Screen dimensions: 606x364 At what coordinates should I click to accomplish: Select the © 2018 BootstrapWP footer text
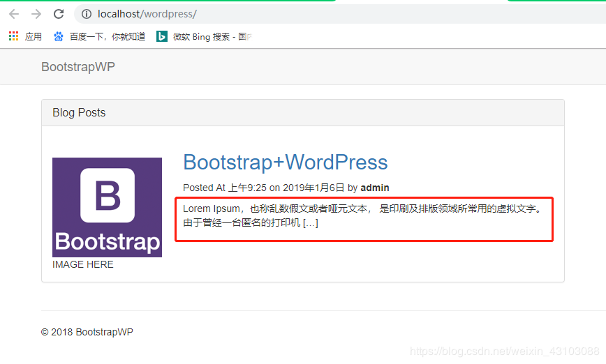(x=87, y=332)
